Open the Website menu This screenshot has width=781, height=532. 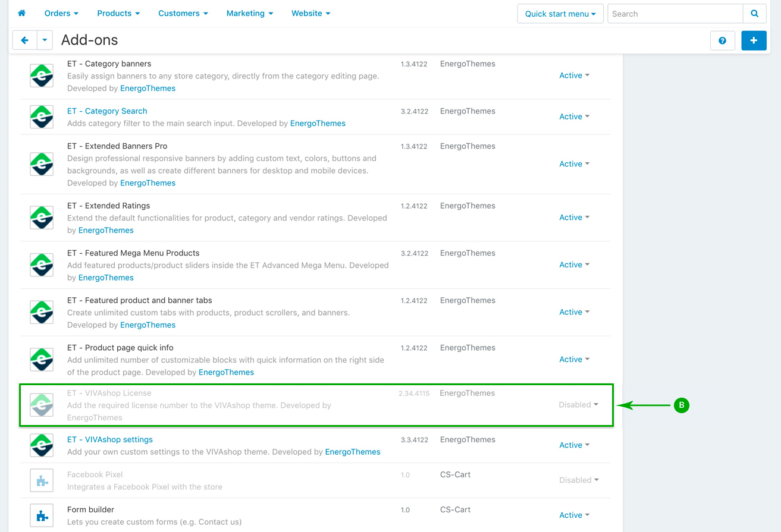pos(311,13)
